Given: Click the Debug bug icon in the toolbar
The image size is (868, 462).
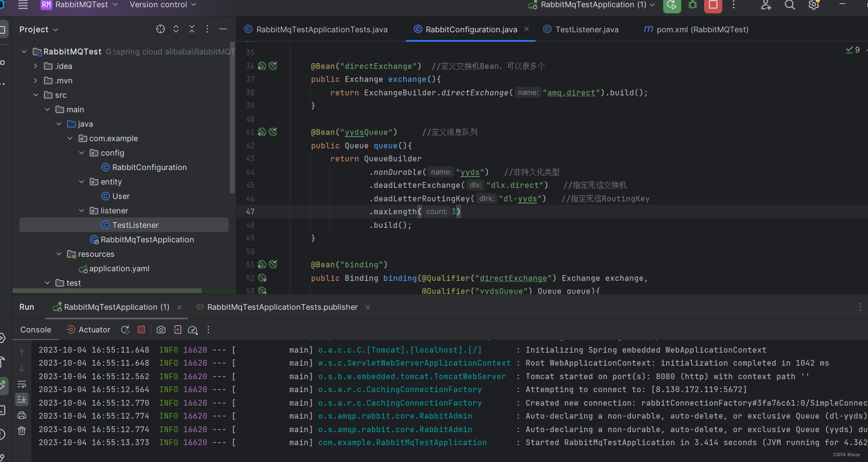Looking at the screenshot, I should tap(692, 5).
